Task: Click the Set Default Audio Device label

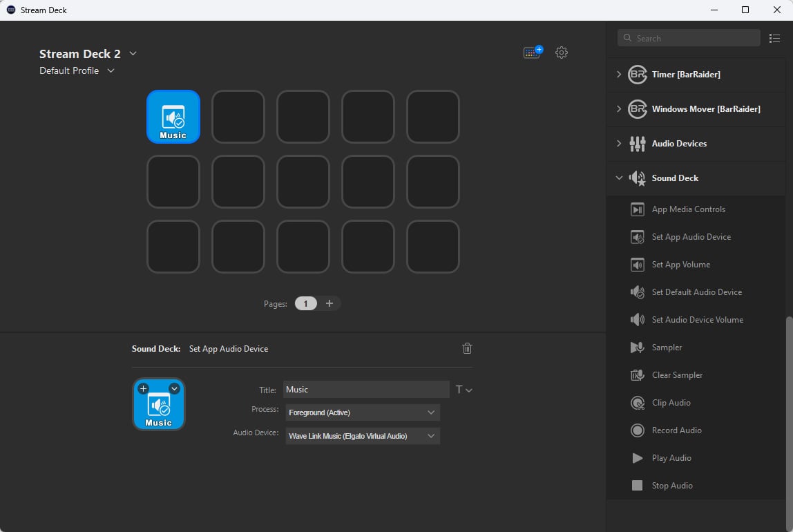Action: [x=697, y=292]
